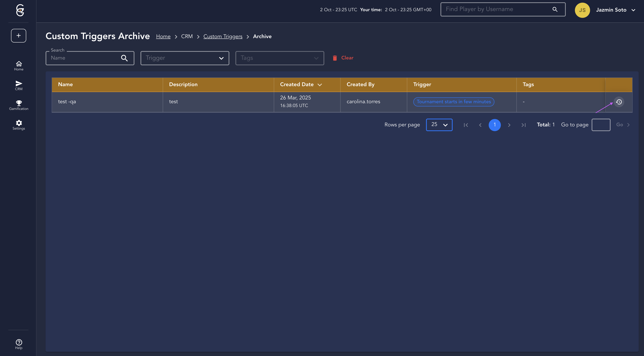Screen dimensions: 644x356
Task: Click the Clear filters button
Action: pyautogui.click(x=343, y=58)
